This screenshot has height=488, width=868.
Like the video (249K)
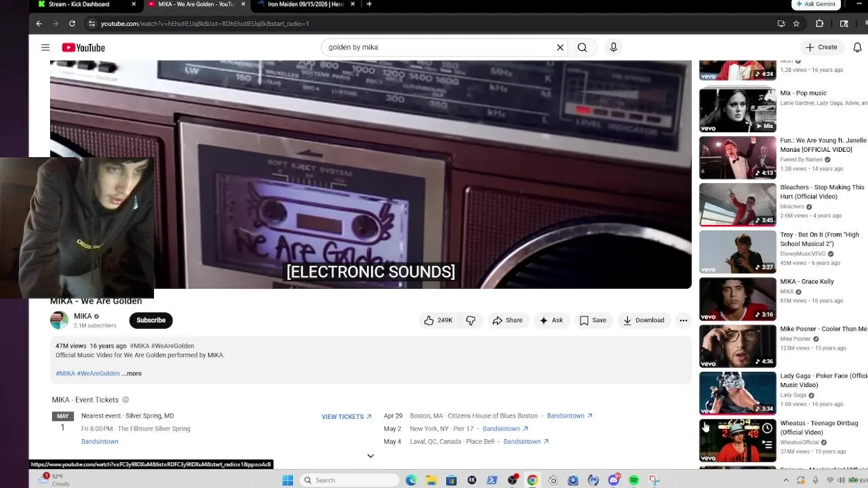(x=437, y=321)
